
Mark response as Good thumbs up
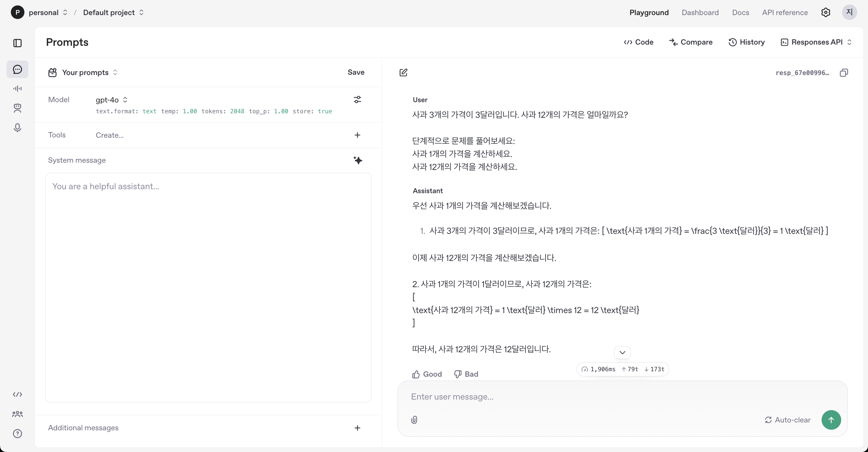(x=427, y=374)
